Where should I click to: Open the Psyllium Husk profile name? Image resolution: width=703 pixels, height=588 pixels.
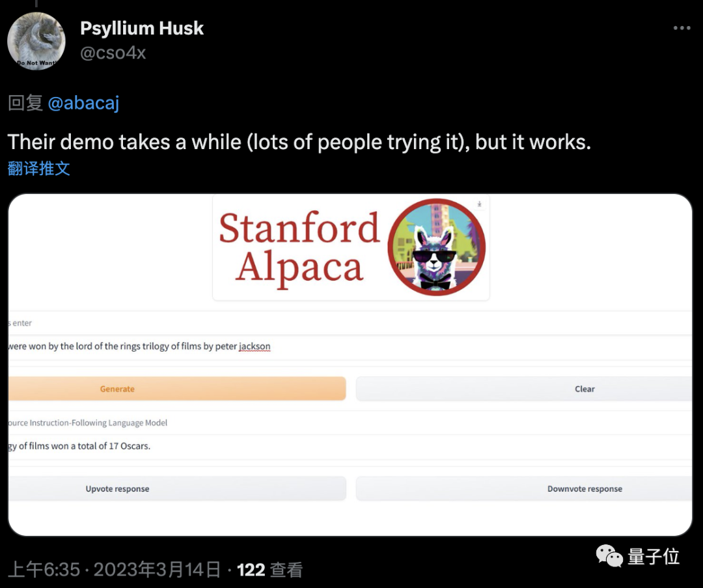(x=141, y=28)
